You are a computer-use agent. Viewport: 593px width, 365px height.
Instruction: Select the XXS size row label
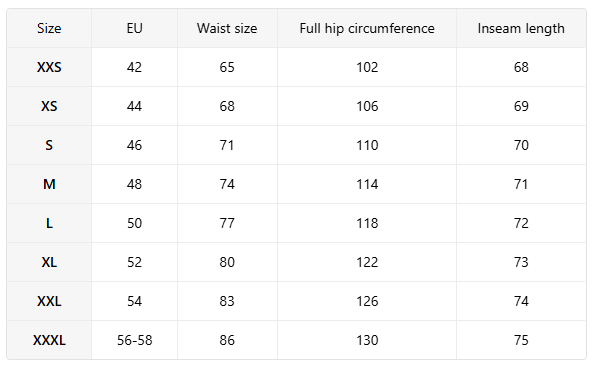point(49,67)
